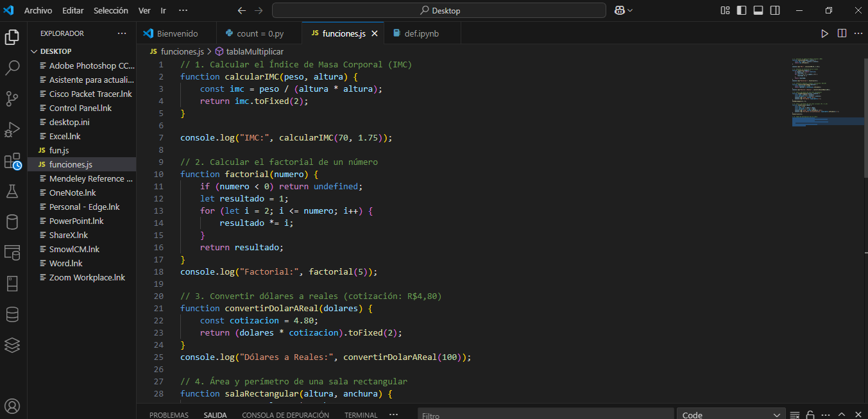Click the Desktop command center search box

coord(439,10)
